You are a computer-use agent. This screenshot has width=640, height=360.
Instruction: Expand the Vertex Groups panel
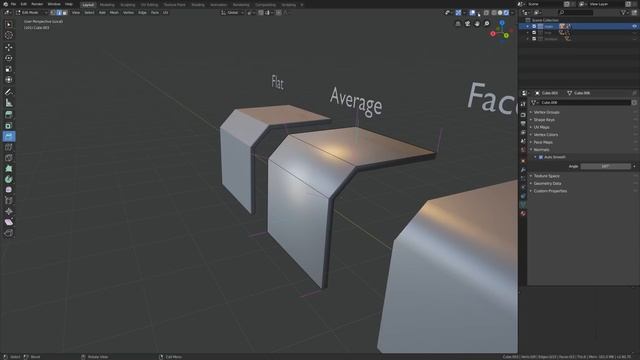[546, 112]
